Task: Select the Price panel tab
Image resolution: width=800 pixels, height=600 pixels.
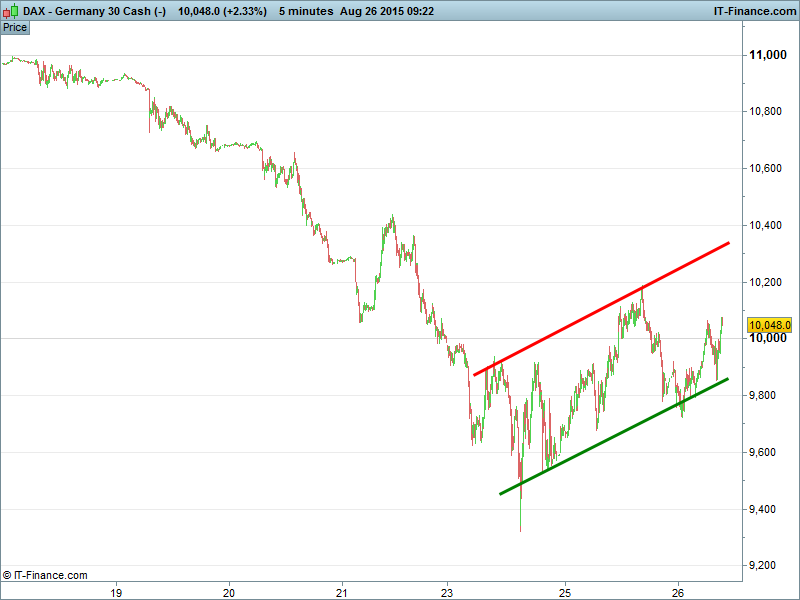Action: [15, 27]
